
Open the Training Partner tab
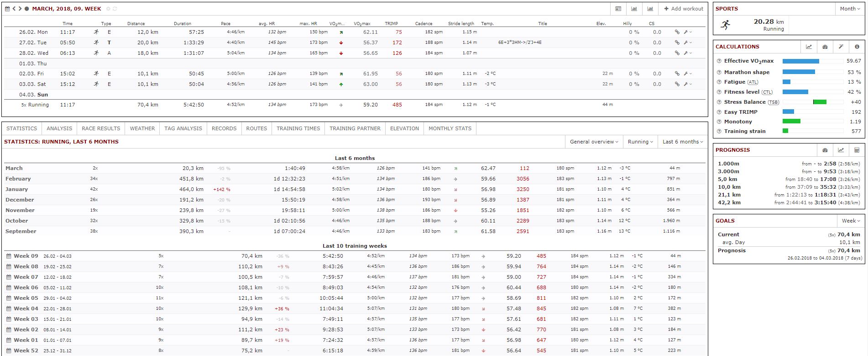(355, 128)
